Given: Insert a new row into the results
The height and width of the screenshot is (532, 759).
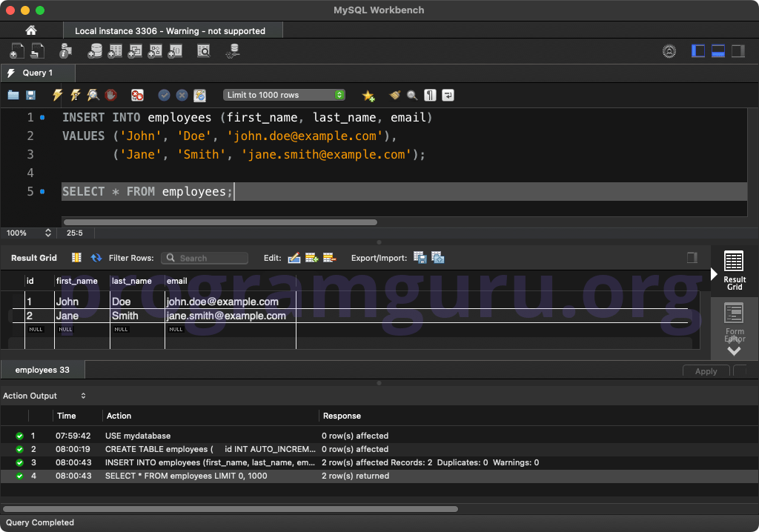Looking at the screenshot, I should tap(311, 258).
